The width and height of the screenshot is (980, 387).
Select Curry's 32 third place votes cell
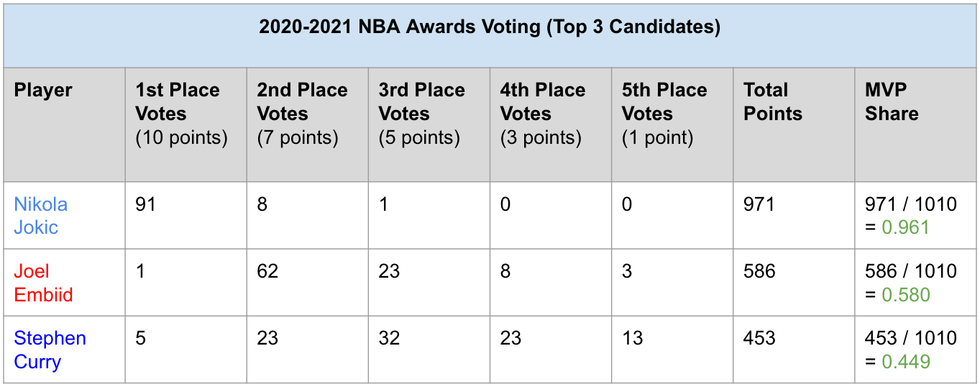point(390,338)
